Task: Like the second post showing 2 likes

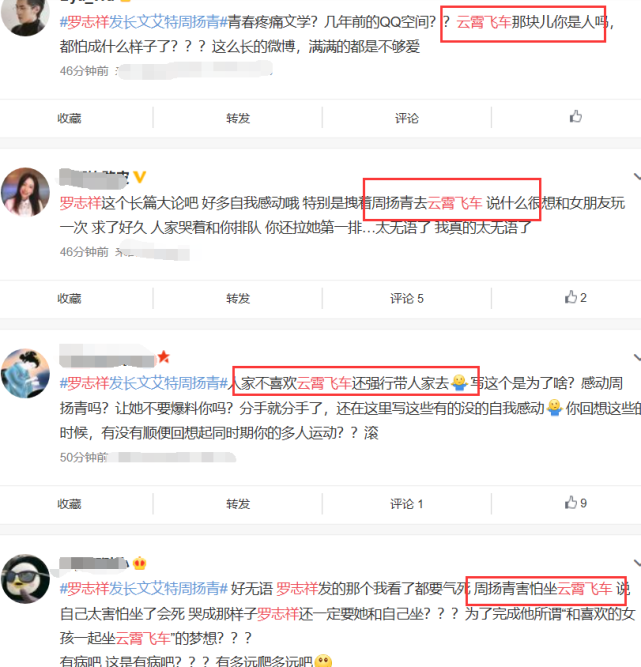Action: [575, 297]
